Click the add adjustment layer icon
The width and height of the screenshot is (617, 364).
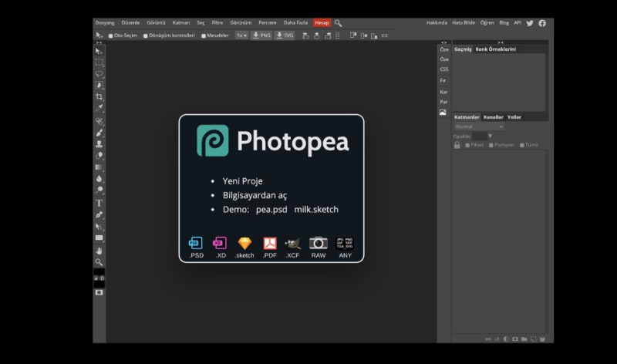coord(506,339)
